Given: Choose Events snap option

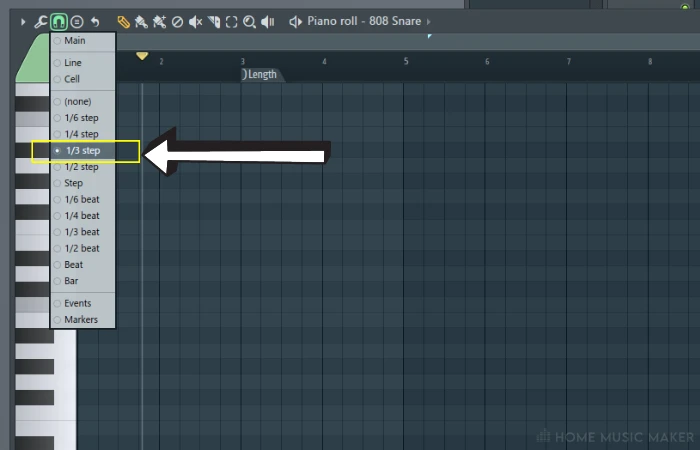Looking at the screenshot, I should tap(83, 304).
